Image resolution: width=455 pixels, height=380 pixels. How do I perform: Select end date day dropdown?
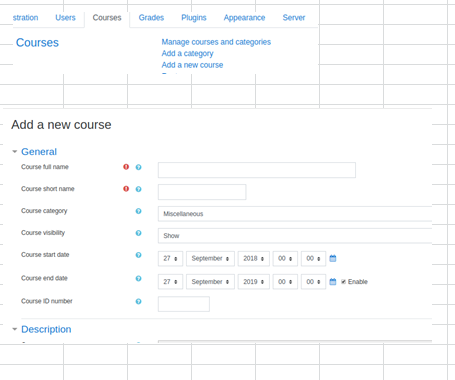(170, 282)
